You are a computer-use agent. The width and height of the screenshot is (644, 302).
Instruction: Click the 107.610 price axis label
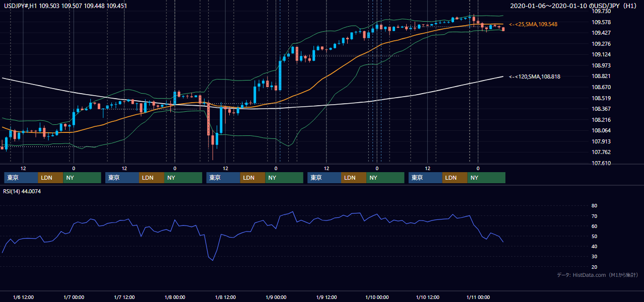(x=602, y=163)
